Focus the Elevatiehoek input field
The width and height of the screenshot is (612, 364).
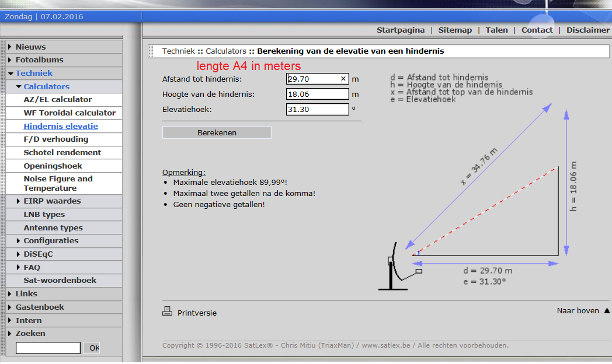click(x=317, y=109)
